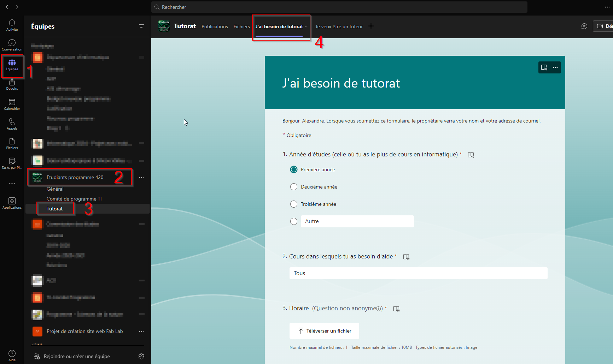Screen dimensions: 613x364
Task: Switch to the Publications tab
Action: point(215,26)
